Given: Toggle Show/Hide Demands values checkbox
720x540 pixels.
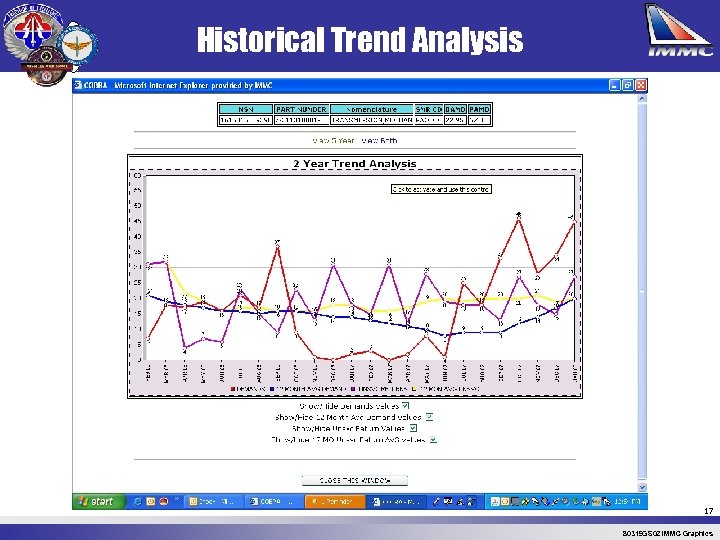Looking at the screenshot, I should click(405, 405).
